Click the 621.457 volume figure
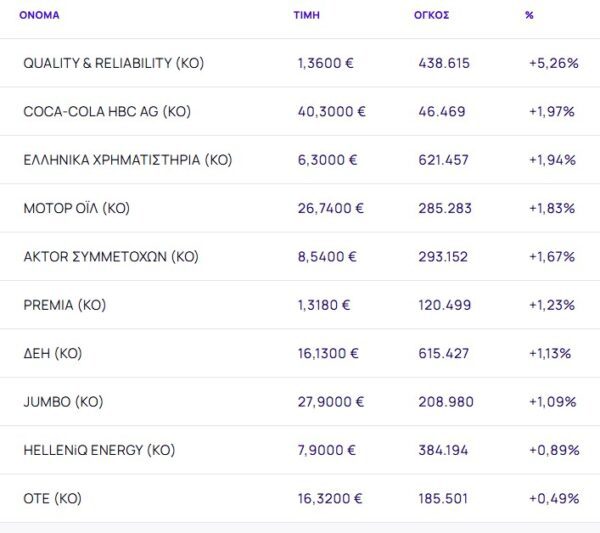Image resolution: width=600 pixels, height=533 pixels. (444, 160)
